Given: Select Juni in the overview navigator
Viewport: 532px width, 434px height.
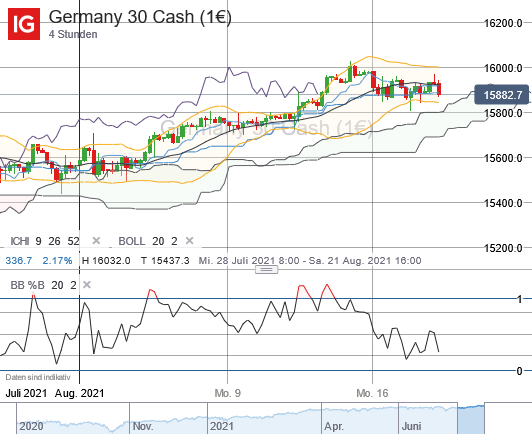Looking at the screenshot, I should point(412,426).
